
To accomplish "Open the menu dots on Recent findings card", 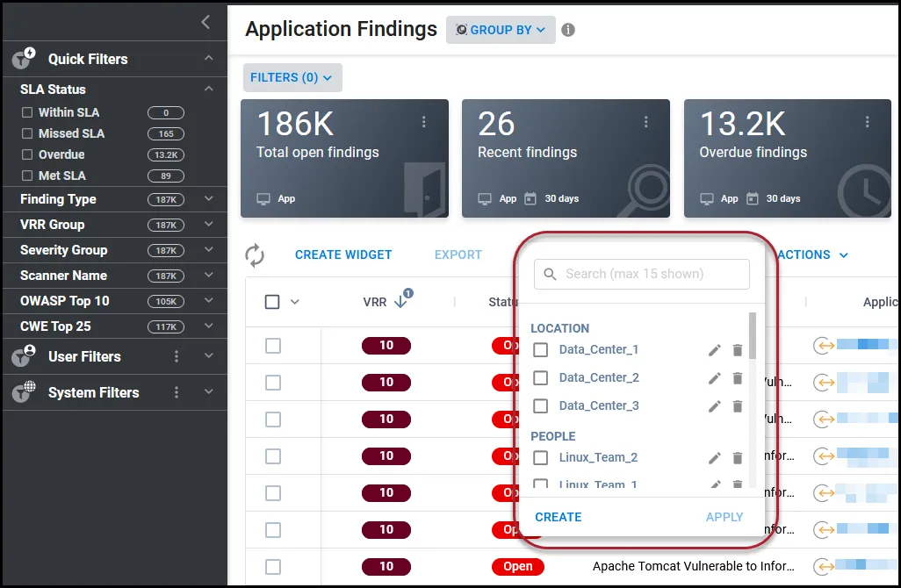I will point(645,122).
